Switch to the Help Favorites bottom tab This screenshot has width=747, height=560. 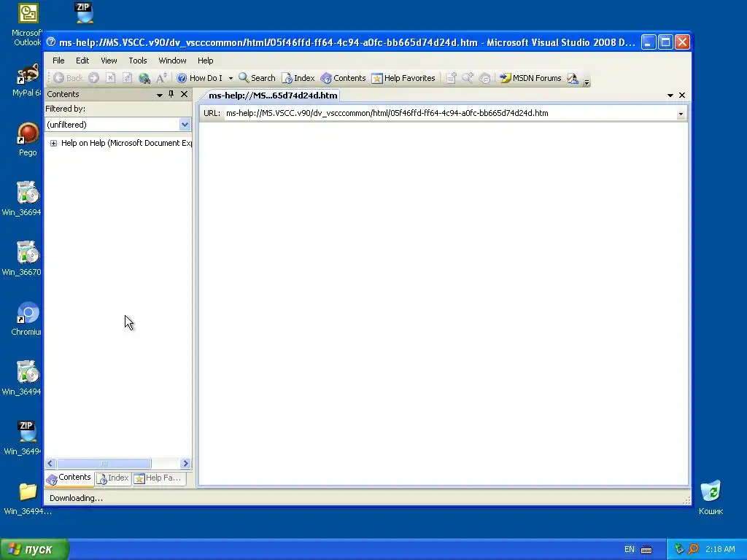158,478
